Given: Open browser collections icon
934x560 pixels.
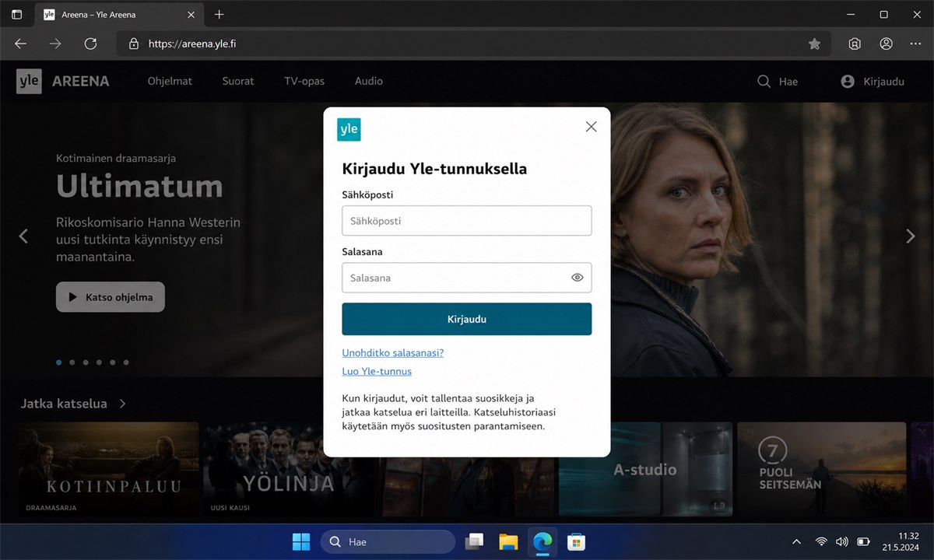Looking at the screenshot, I should [x=855, y=44].
